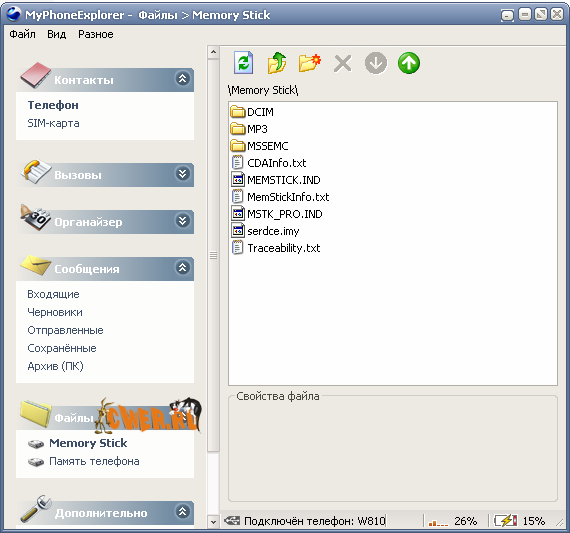Select file name MEMSTICK.IND
The width and height of the screenshot is (570, 533).
pyautogui.click(x=284, y=180)
